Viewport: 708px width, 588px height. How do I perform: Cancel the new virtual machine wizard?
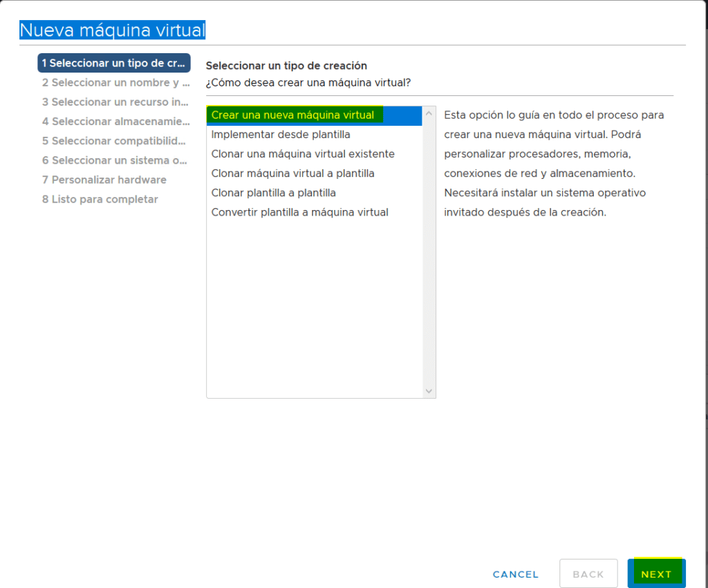pyautogui.click(x=515, y=573)
